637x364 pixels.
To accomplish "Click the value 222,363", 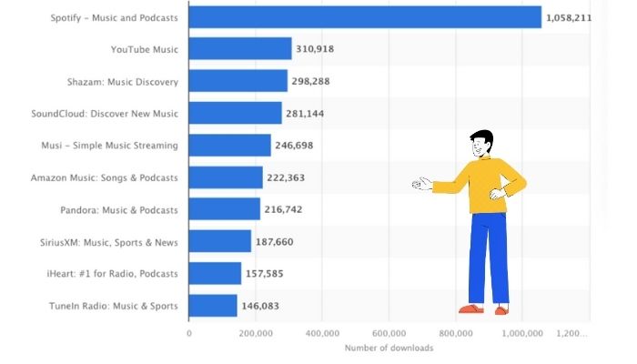I will pos(286,177).
